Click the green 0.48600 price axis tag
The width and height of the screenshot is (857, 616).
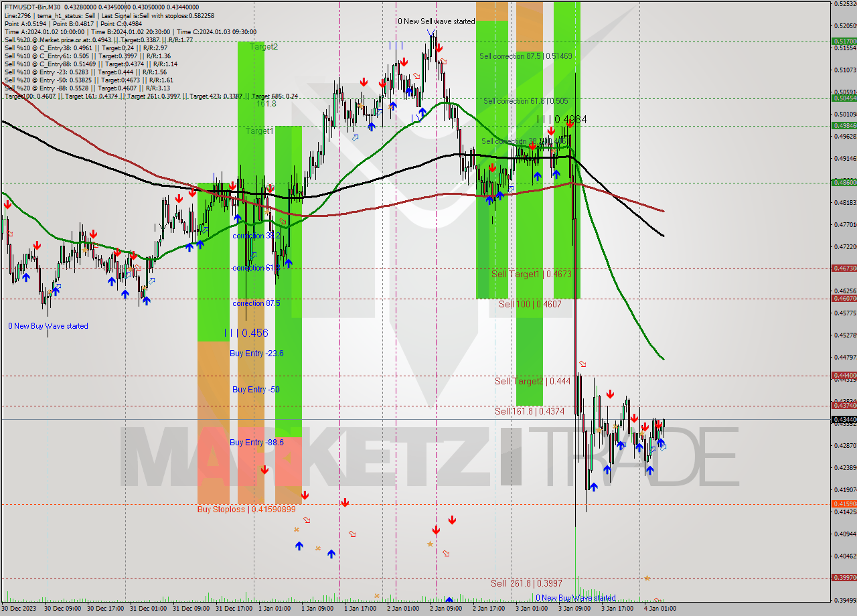coord(844,182)
